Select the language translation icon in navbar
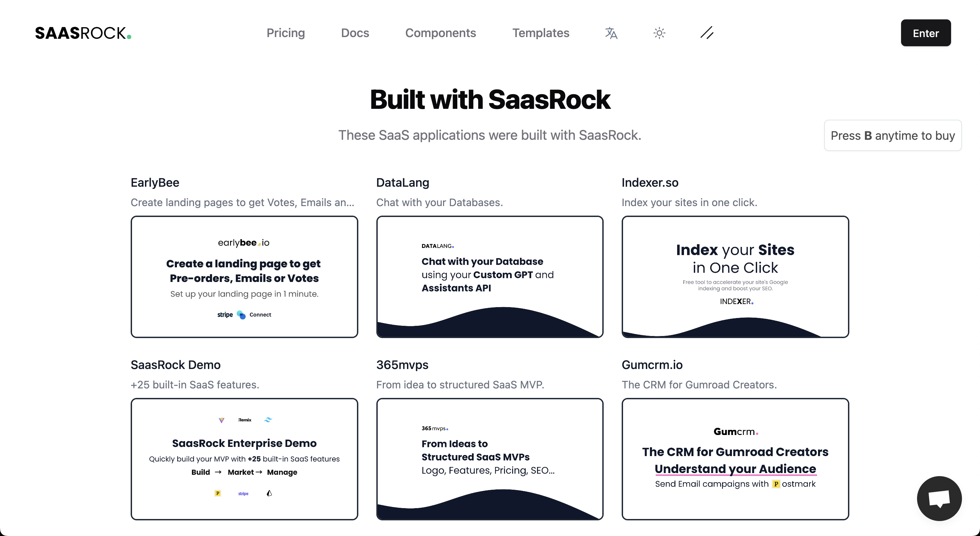Image resolution: width=980 pixels, height=536 pixels. pos(611,33)
